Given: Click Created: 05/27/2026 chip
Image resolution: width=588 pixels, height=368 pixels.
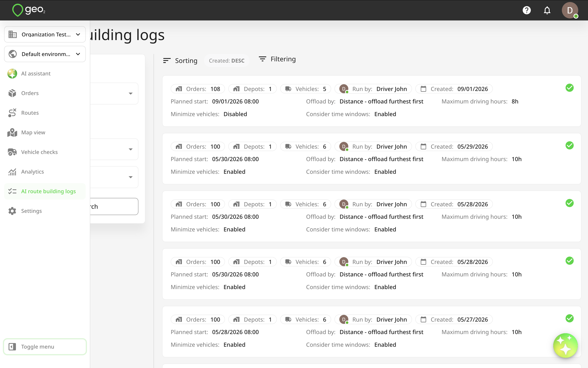Looking at the screenshot, I should 454,320.
